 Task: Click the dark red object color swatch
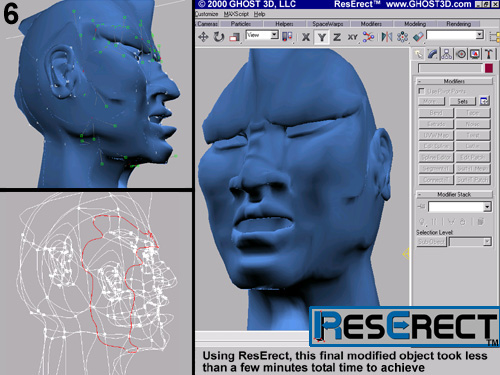pyautogui.click(x=489, y=68)
